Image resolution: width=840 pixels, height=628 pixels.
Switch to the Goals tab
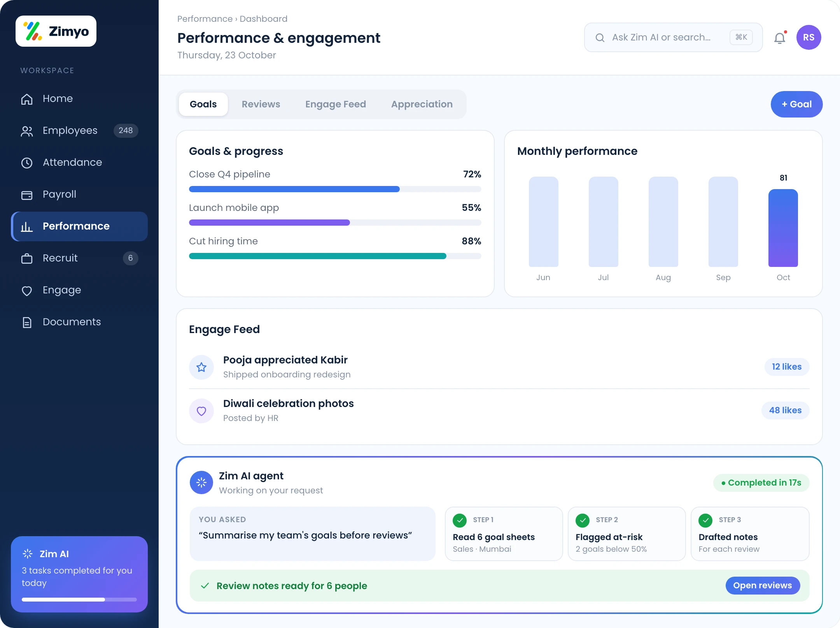(203, 104)
